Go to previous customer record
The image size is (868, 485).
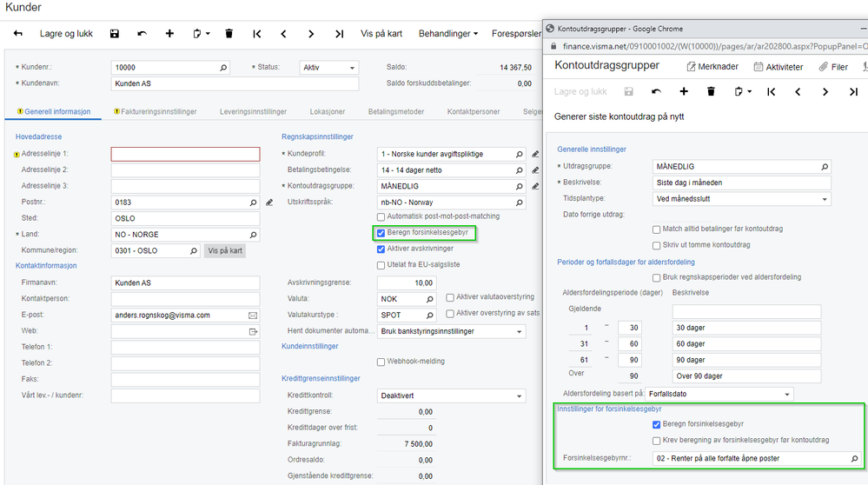click(x=283, y=34)
